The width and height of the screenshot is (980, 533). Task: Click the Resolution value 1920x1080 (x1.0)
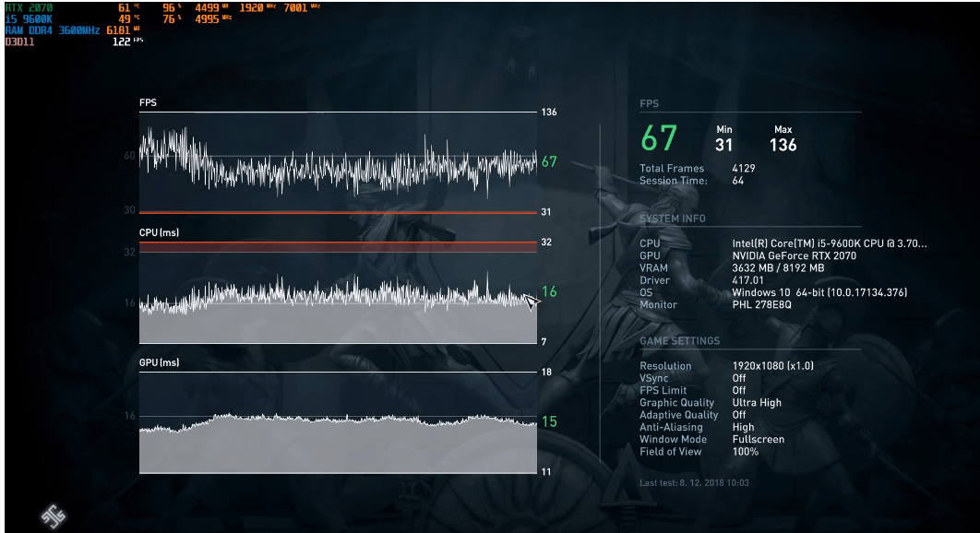[x=773, y=366]
